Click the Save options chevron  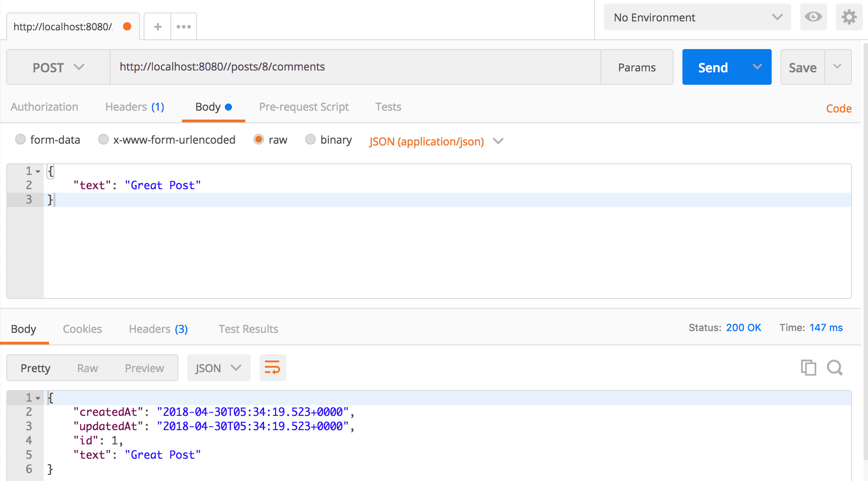(838, 67)
